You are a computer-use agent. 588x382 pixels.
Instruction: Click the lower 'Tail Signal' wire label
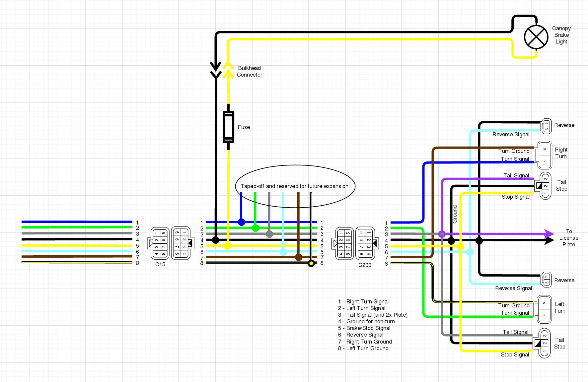point(516,332)
